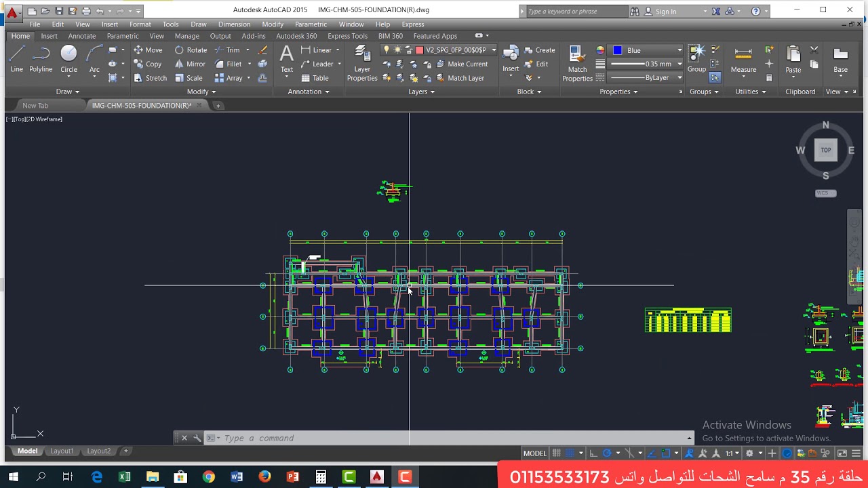Click the ViewCube TOP face
The width and height of the screenshot is (868, 488).
pos(825,150)
